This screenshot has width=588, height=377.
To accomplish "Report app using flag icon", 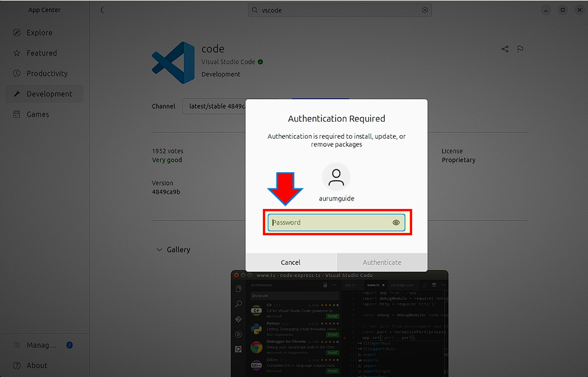I will [520, 49].
